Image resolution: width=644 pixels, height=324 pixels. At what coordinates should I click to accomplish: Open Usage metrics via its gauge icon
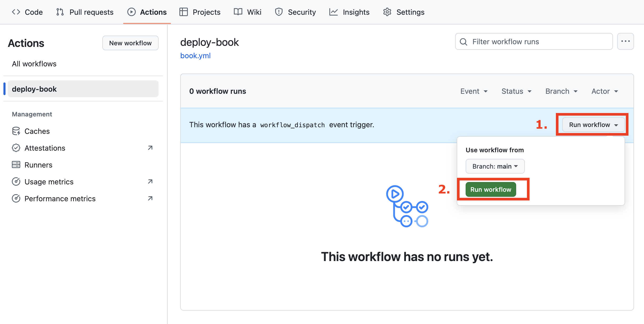coord(16,181)
